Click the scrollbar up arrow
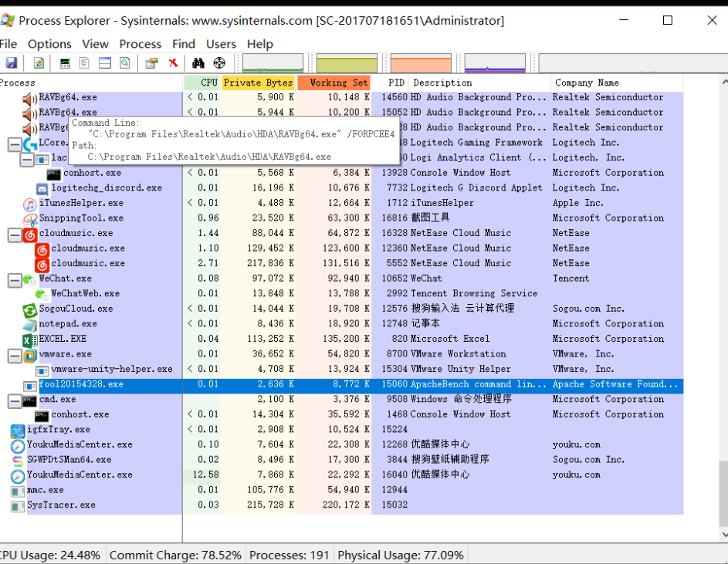The image size is (728, 564). (724, 82)
